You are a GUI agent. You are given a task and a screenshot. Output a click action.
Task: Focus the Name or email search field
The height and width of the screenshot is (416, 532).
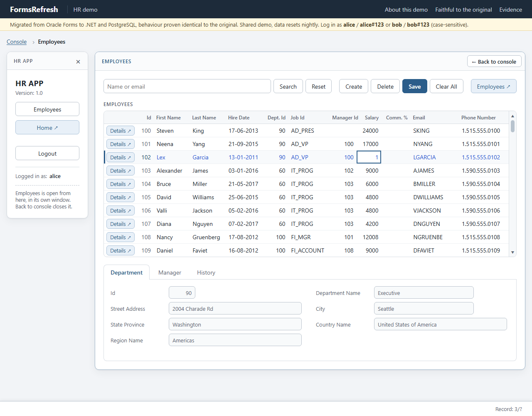click(187, 86)
